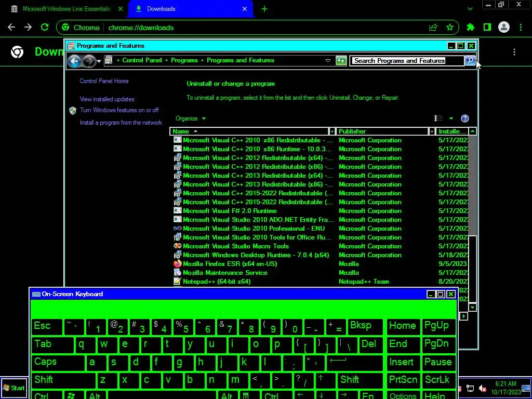
Task: Click Chrome tab search chevron
Action: [x=470, y=9]
